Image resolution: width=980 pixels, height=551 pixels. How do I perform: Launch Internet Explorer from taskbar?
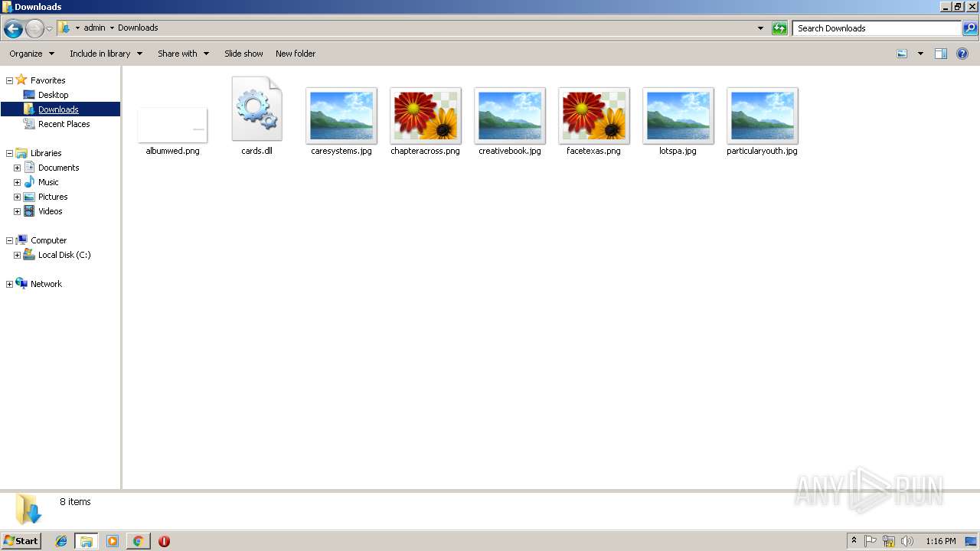pos(61,541)
